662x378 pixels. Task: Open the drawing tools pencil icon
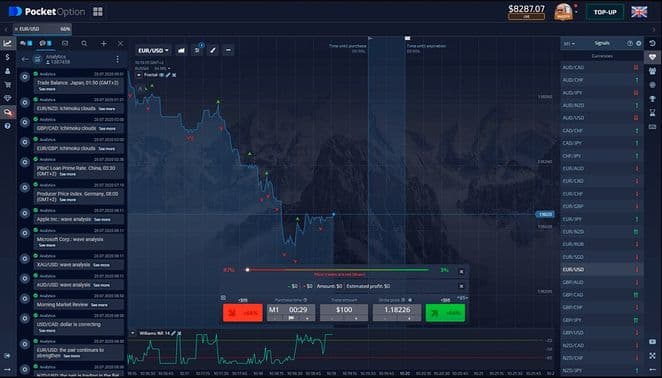pos(213,50)
